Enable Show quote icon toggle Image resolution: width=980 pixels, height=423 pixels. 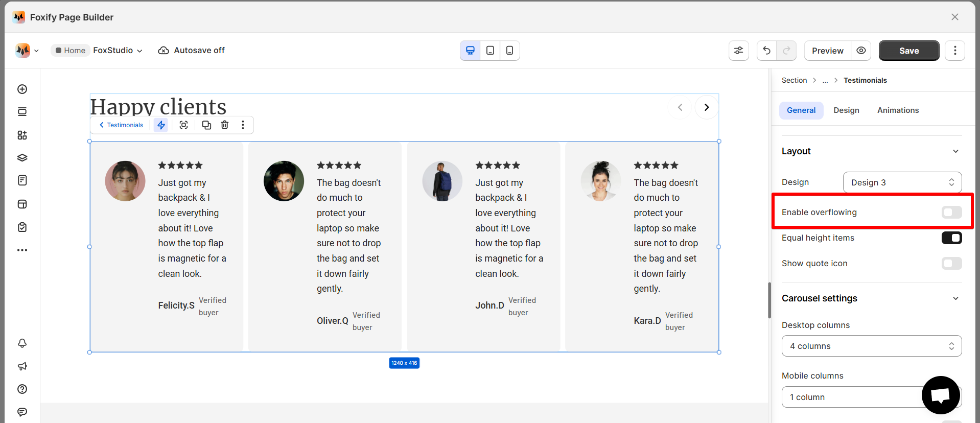click(951, 263)
